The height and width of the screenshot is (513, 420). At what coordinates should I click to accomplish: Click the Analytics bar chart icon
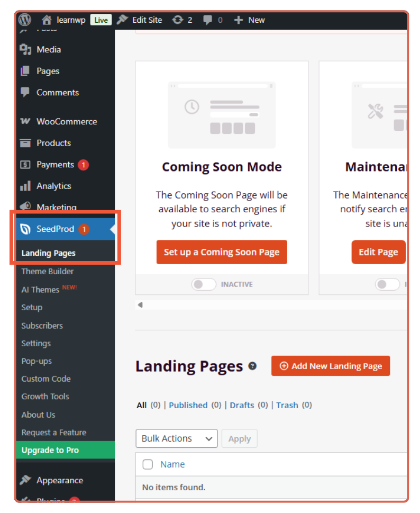click(x=25, y=186)
